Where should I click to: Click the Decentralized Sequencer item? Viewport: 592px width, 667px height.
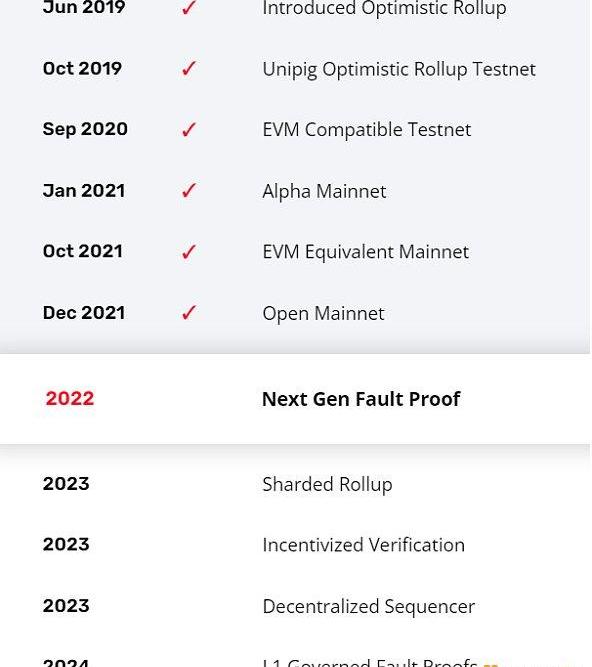click(x=369, y=607)
